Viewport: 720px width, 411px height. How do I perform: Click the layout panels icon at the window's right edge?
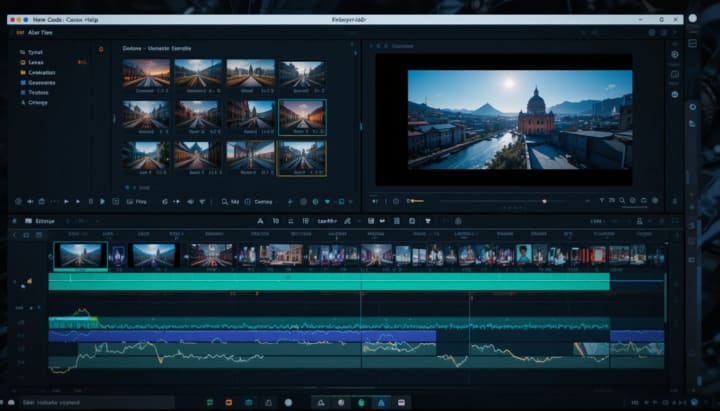point(692,43)
